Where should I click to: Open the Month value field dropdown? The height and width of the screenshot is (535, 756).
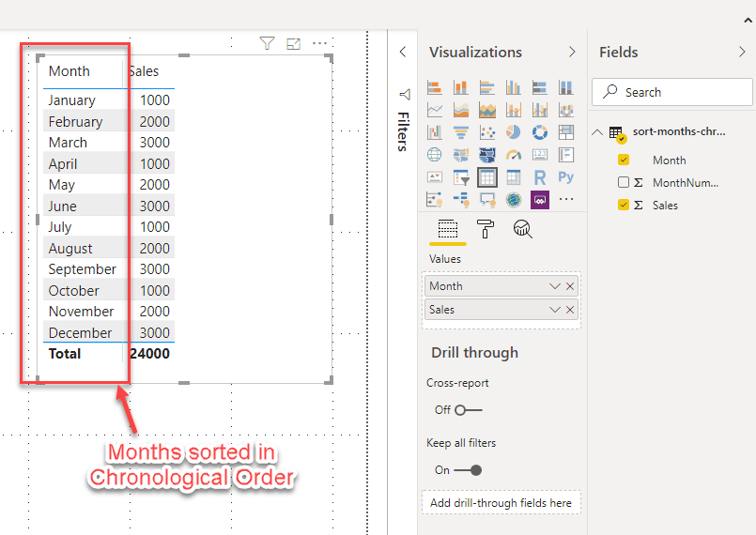coord(555,286)
